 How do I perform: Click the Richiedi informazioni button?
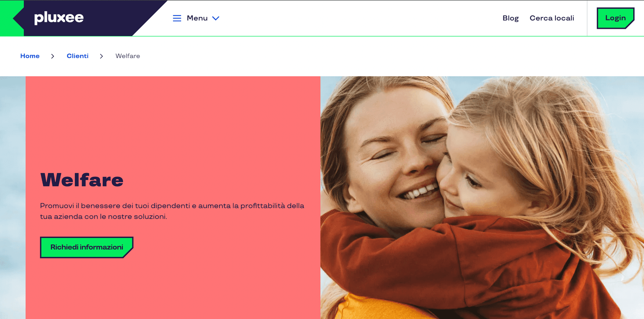click(x=87, y=247)
